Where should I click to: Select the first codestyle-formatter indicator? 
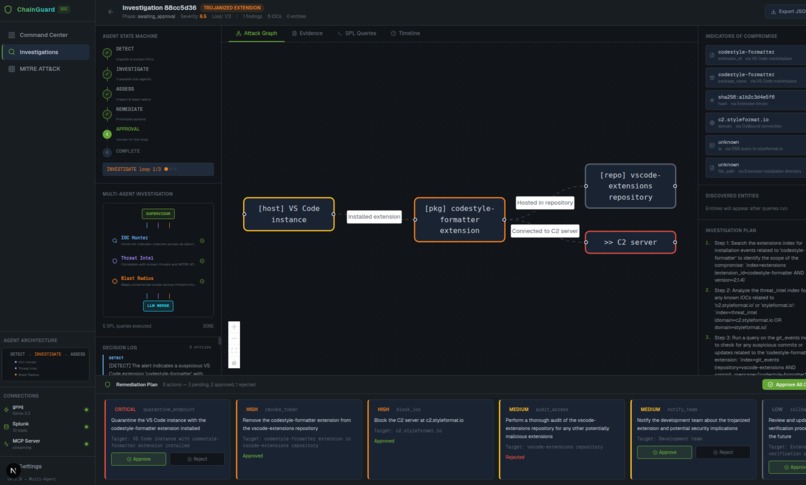pyautogui.click(x=756, y=54)
